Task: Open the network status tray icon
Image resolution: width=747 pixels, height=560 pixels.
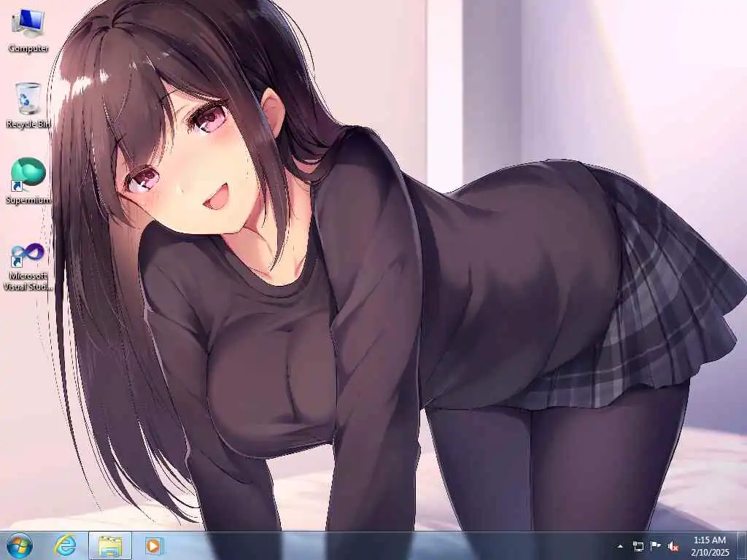Action: (638, 546)
